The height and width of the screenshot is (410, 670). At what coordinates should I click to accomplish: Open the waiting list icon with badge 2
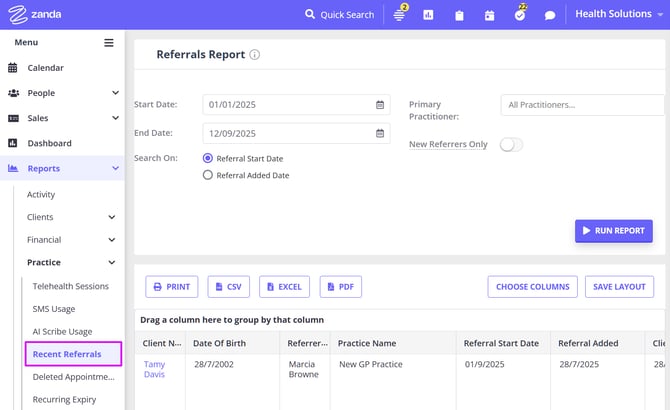[399, 15]
